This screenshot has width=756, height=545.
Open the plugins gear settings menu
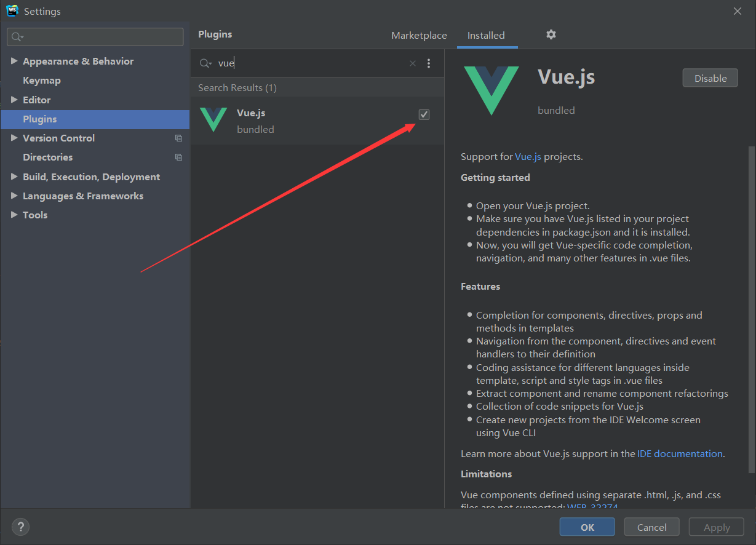(551, 34)
